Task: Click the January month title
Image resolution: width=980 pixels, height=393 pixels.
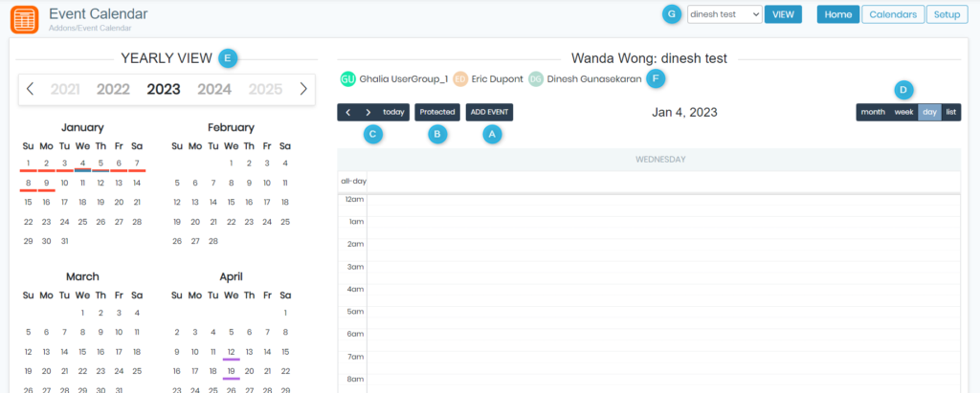Action: (x=82, y=127)
